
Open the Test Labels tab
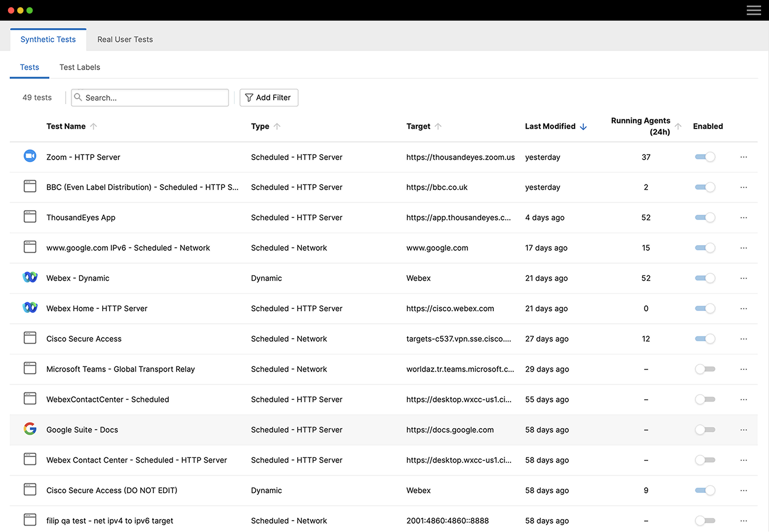(80, 67)
